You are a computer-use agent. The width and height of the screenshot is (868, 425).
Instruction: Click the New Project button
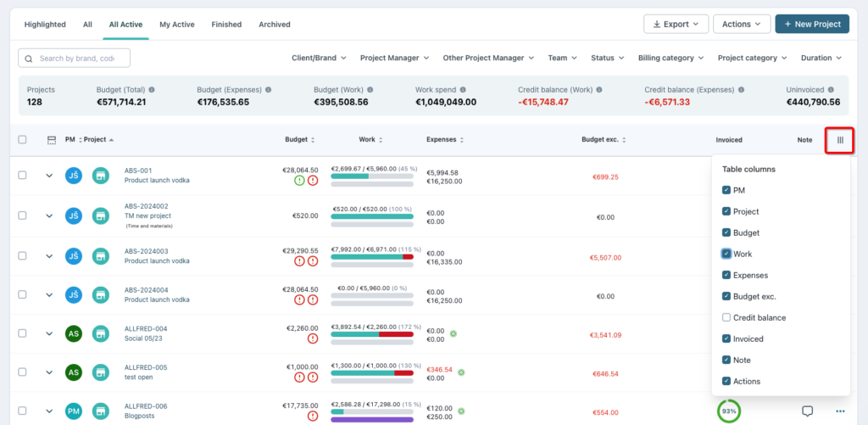pyautogui.click(x=812, y=24)
